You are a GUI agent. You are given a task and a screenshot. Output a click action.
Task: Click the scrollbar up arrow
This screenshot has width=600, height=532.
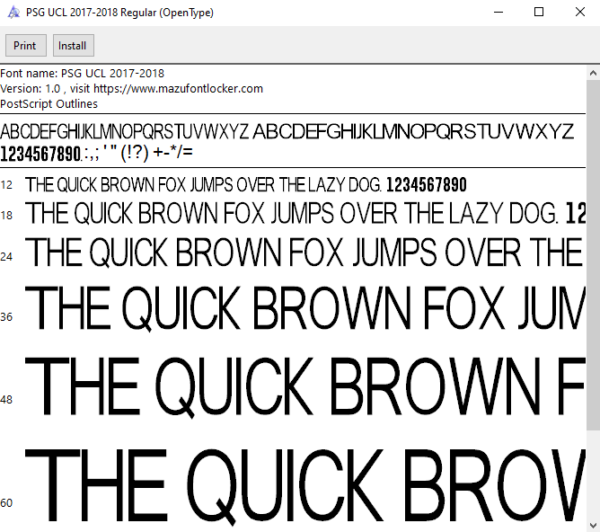point(593,73)
